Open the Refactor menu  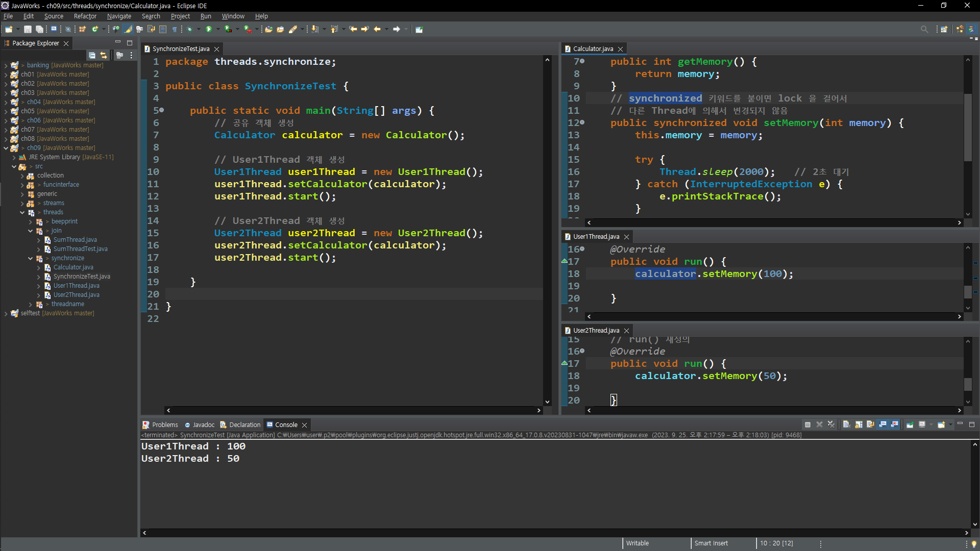pos(85,16)
